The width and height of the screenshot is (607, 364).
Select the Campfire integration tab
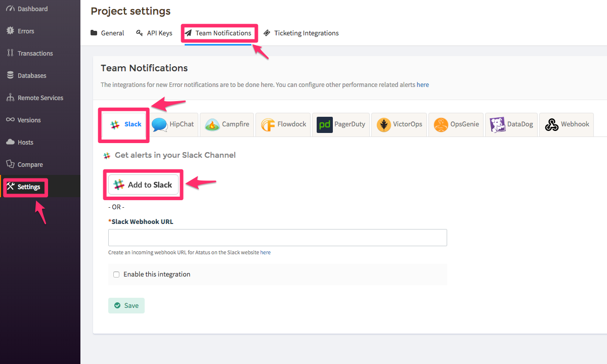point(227,124)
